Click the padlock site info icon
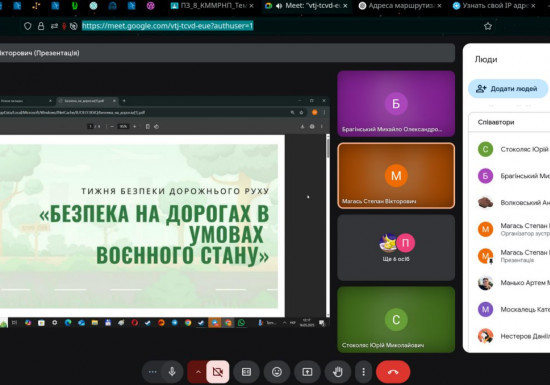Image resolution: width=550 pixels, height=385 pixels. pyautogui.click(x=41, y=26)
